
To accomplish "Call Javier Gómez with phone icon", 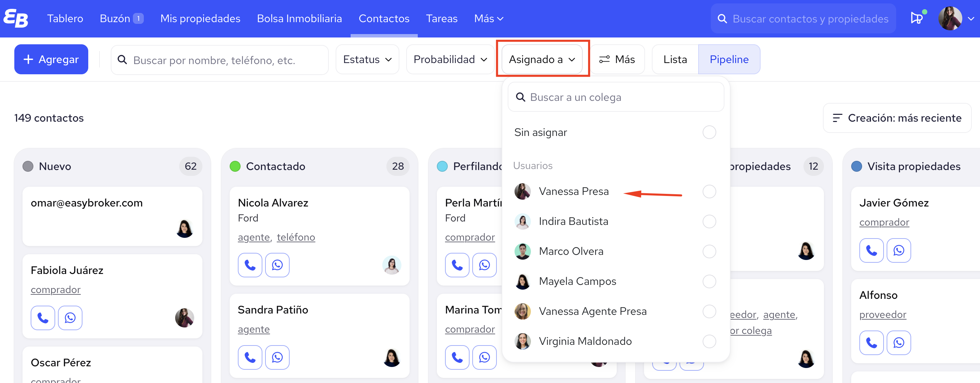I will tap(872, 250).
